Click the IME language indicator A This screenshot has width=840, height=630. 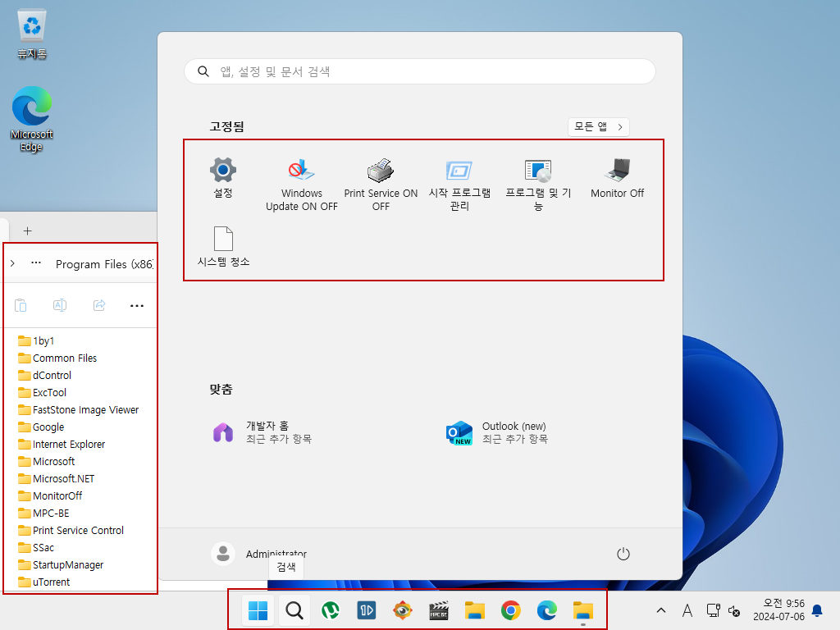[x=687, y=610]
